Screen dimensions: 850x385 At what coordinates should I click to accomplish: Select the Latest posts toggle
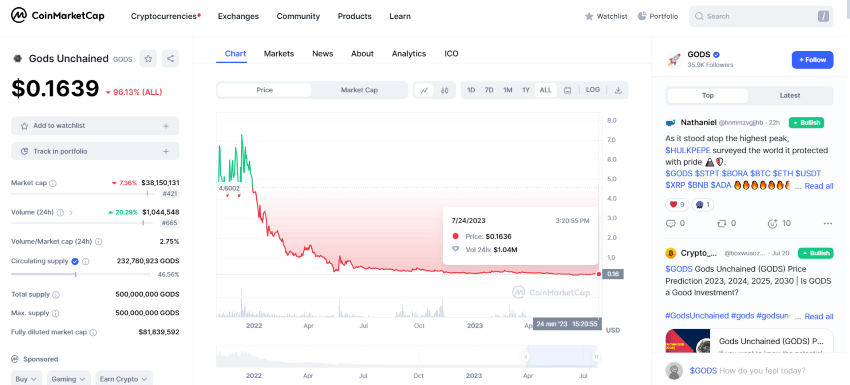[x=789, y=95]
